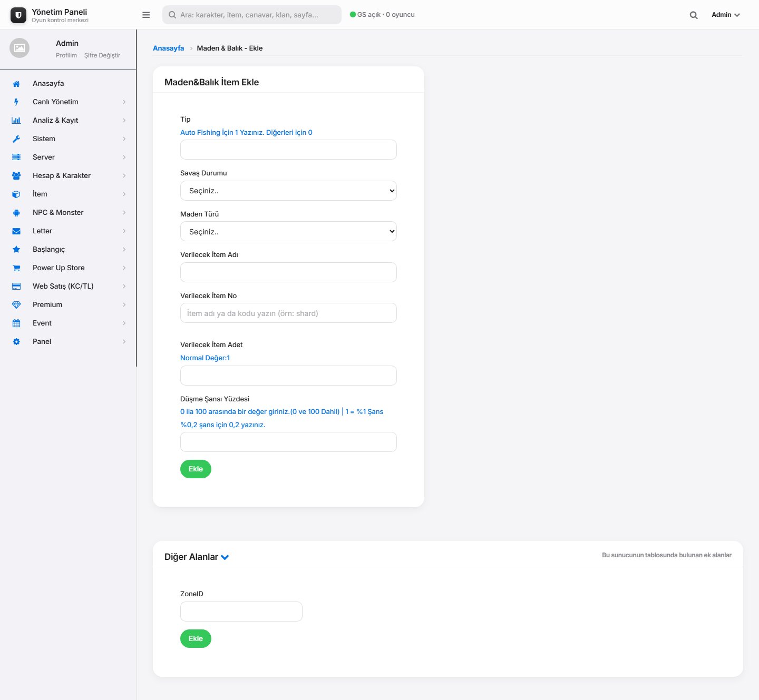Focus the Tip input field
Screen dimensions: 759x700
tap(288, 150)
